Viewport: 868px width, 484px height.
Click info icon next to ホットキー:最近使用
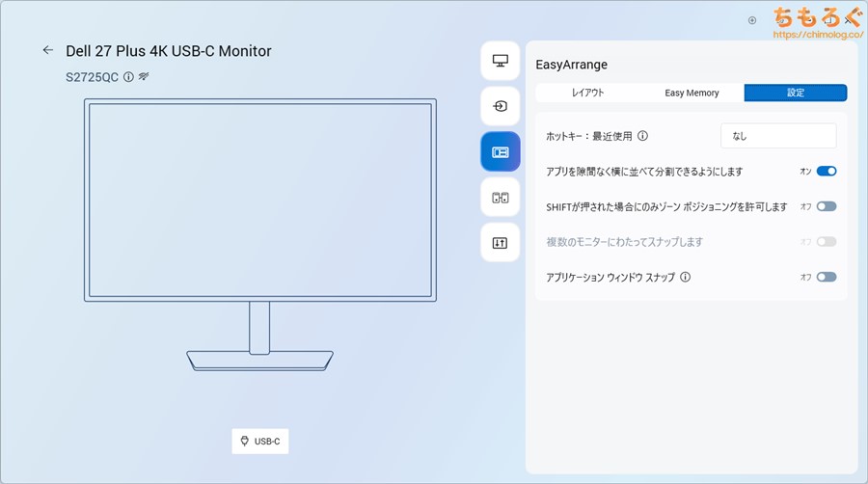(x=642, y=136)
